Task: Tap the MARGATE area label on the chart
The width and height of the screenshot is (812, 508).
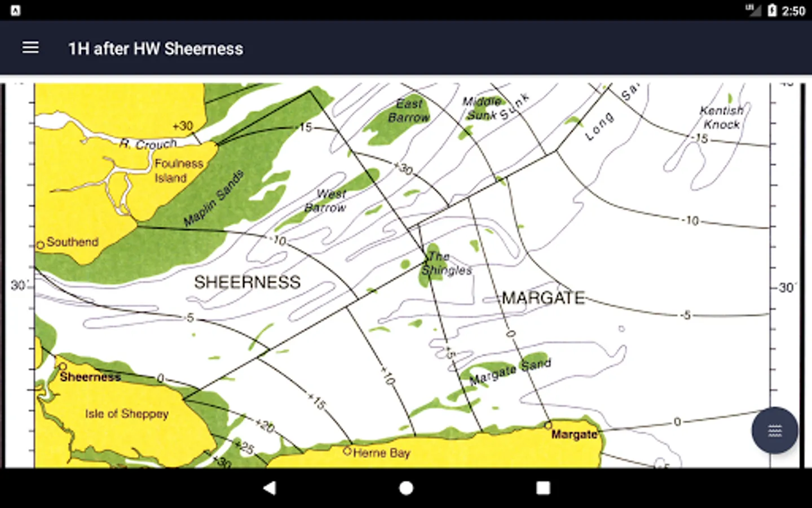Action: coord(544,297)
